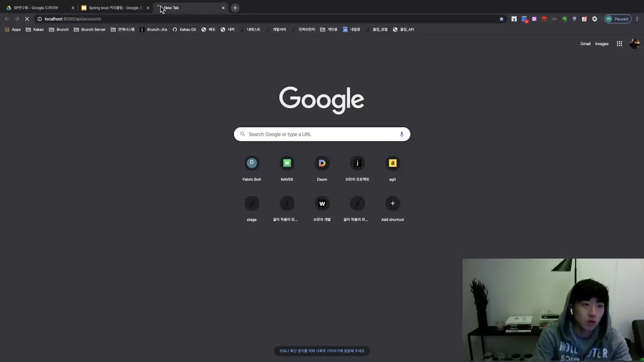Screen dimensions: 644x362
Task: Open the Brunch-Jira bookmark
Action: 153,30
